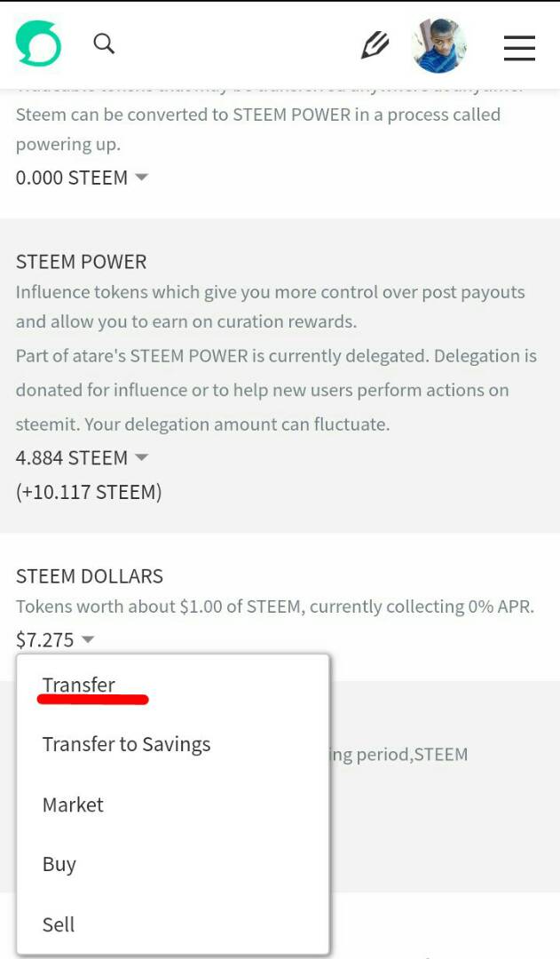560x959 pixels.
Task: Click the STEEM POWER heading
Action: (x=81, y=262)
